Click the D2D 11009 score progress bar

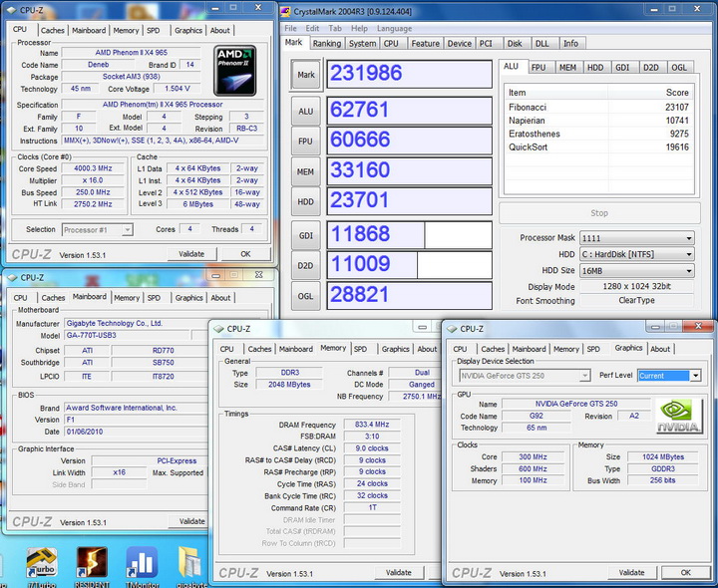pos(410,265)
